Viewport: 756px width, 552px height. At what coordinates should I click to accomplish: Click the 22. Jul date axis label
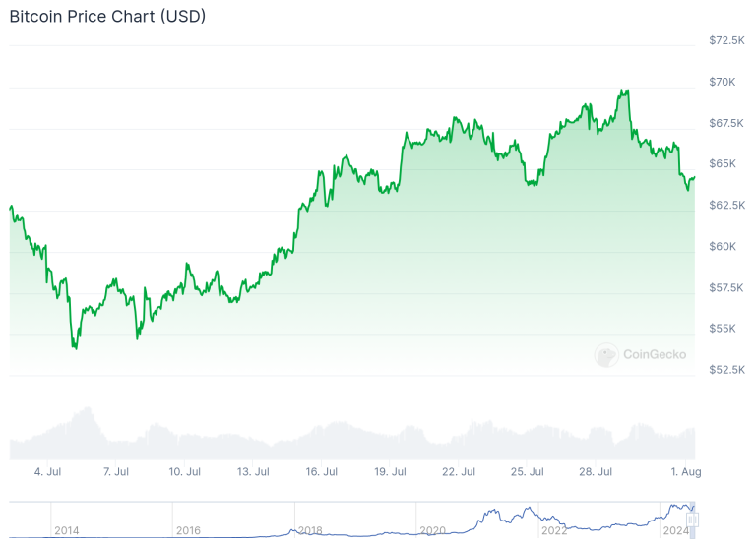(459, 472)
